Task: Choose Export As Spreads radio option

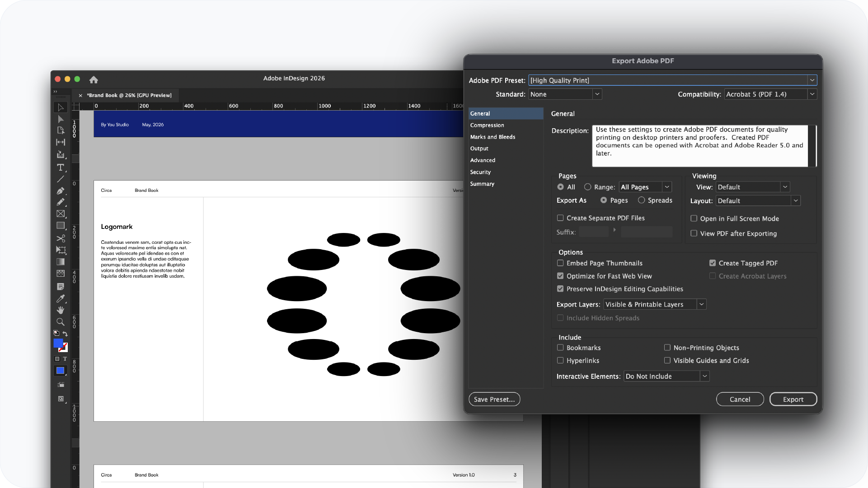Action: pos(641,200)
